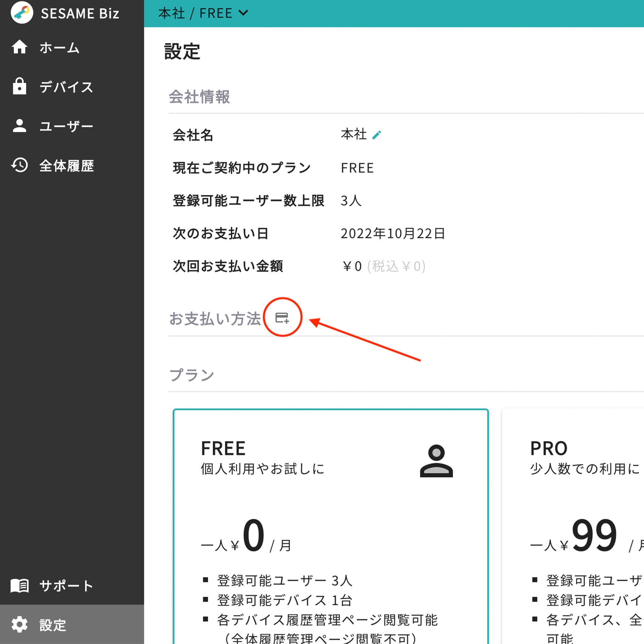Click the user person icon in sidebar
Viewport: 644px width, 644px height.
(x=19, y=126)
